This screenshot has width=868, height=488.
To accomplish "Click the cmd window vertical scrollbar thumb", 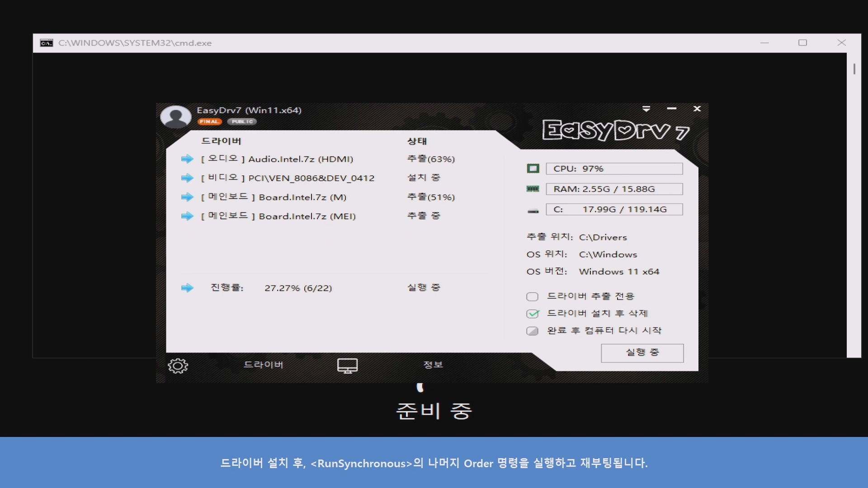I will coord(854,69).
